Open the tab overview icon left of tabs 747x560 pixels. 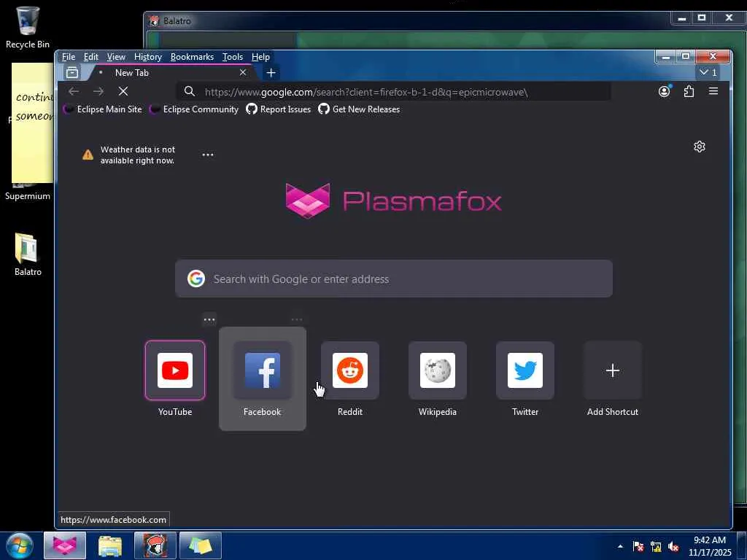click(72, 73)
